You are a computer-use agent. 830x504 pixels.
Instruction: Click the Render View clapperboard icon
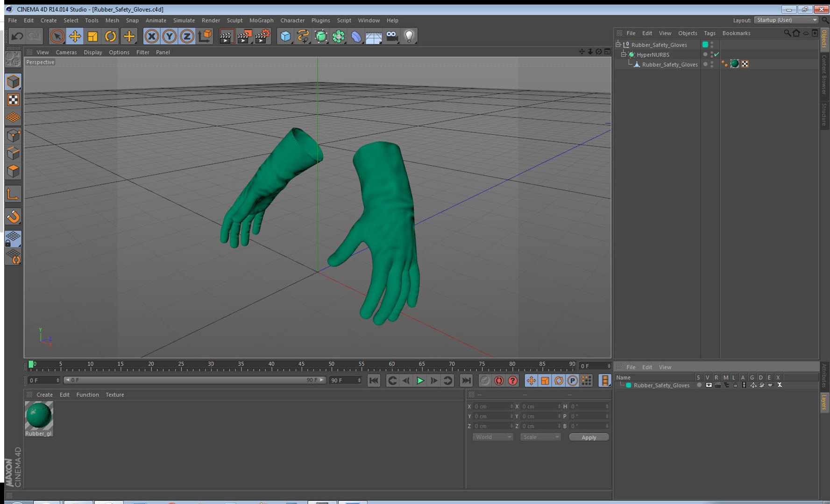(226, 36)
